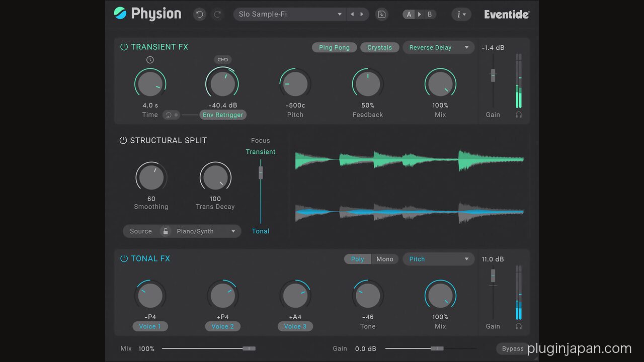Open the Tonal FX Pitch effect dropdown
This screenshot has height=362, width=644.
point(438,259)
